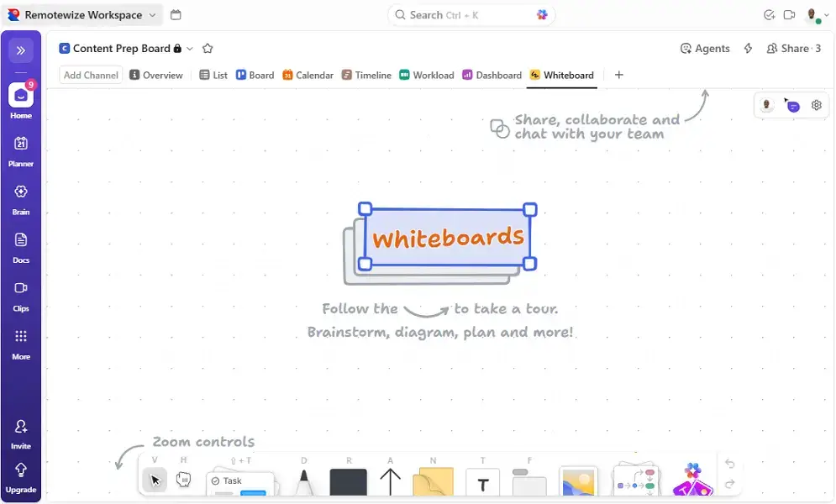Open the image insert tool
This screenshot has width=836, height=504.
point(580,480)
